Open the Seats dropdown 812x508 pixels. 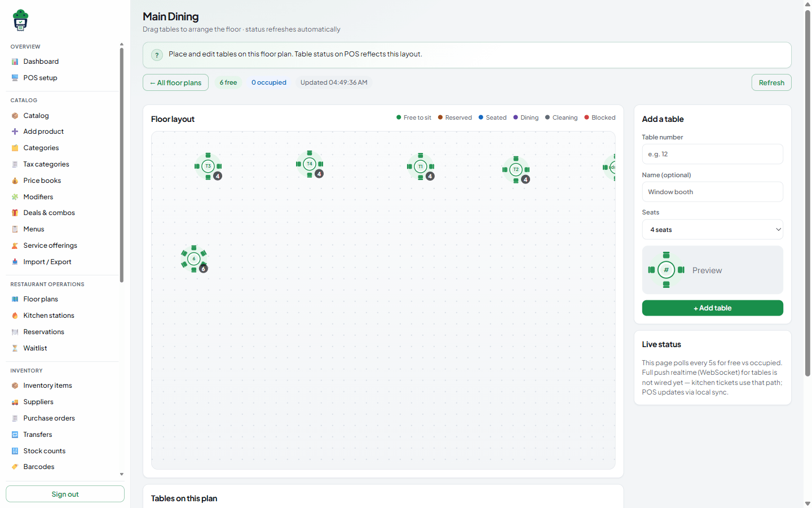pos(712,230)
